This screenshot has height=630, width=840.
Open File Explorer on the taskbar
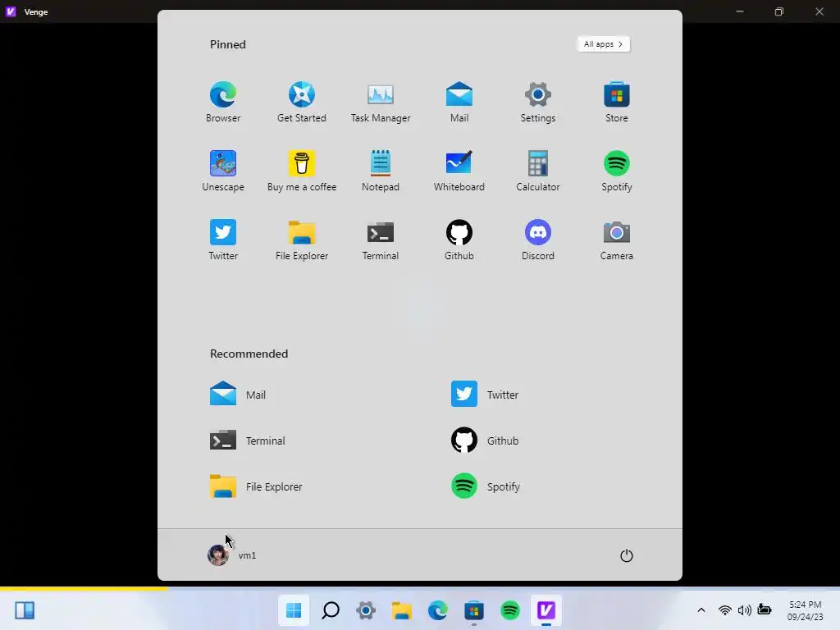click(402, 610)
